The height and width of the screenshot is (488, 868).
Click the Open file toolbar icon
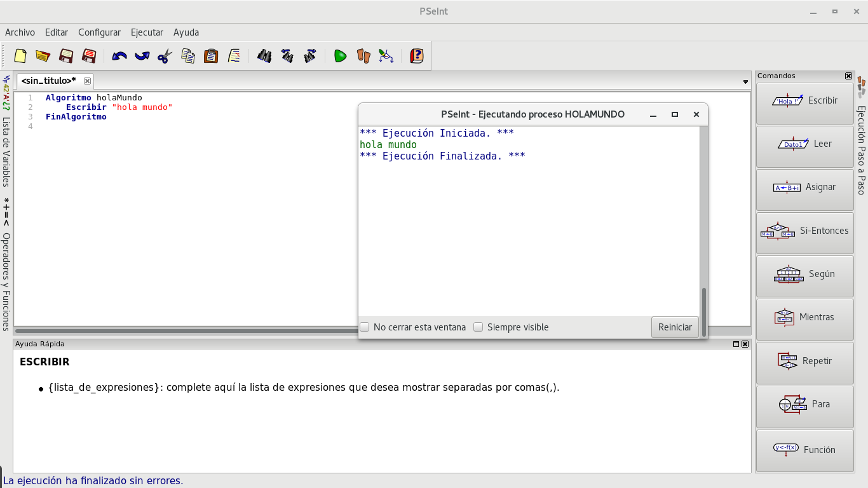[x=43, y=56]
